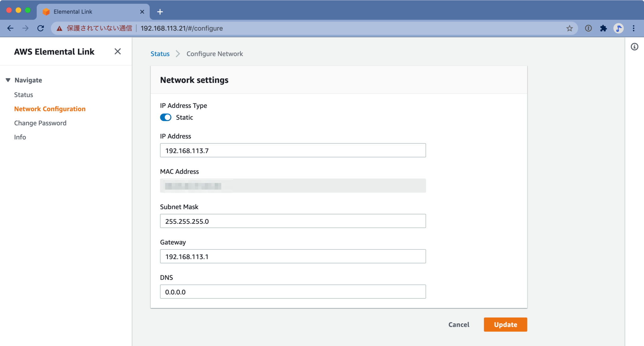Open Network Configuration in the sidebar
The image size is (644, 346).
pos(50,109)
